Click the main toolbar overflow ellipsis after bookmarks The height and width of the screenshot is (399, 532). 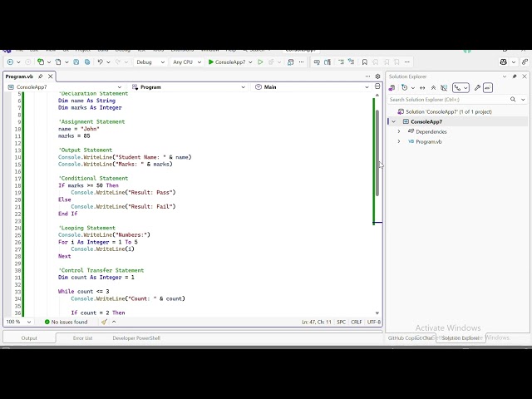(x=407, y=62)
